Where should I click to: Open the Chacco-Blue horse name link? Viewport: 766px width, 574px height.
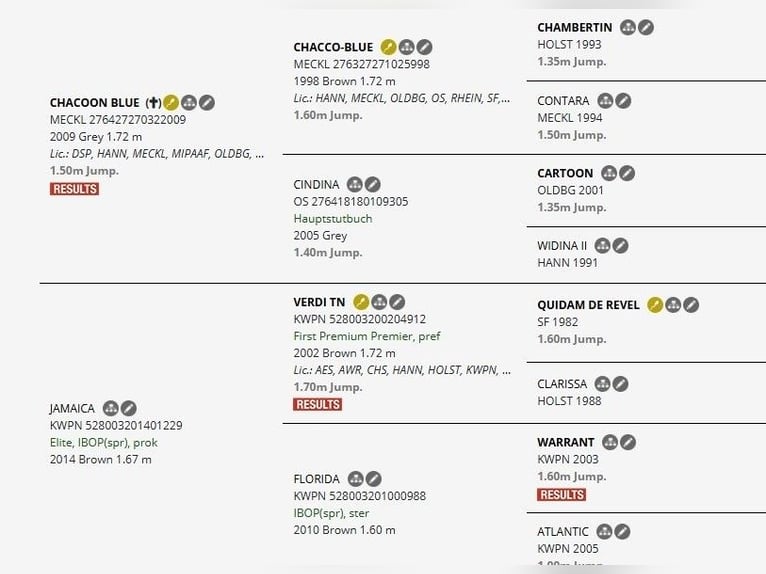pos(333,47)
